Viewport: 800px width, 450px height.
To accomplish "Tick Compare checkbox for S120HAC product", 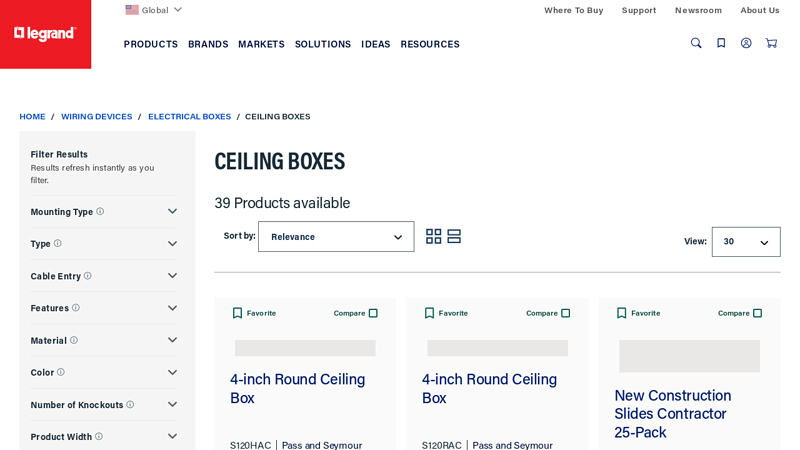I will click(x=373, y=313).
